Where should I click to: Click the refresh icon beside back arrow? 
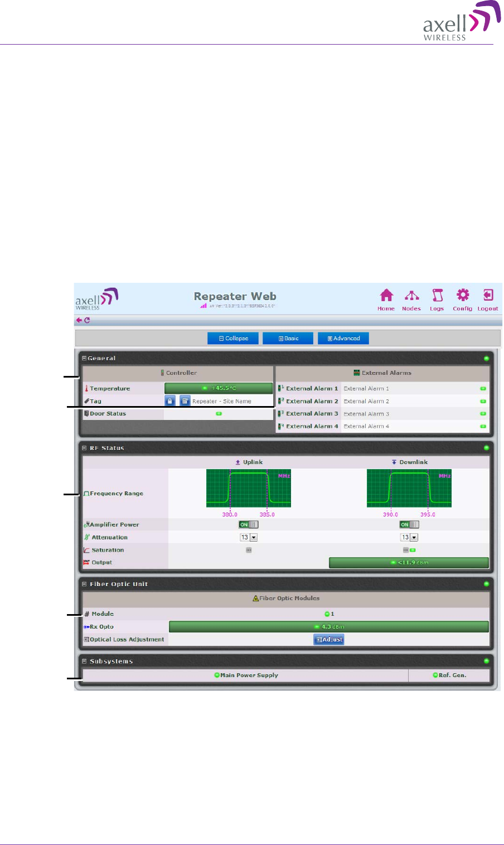tap(87, 320)
